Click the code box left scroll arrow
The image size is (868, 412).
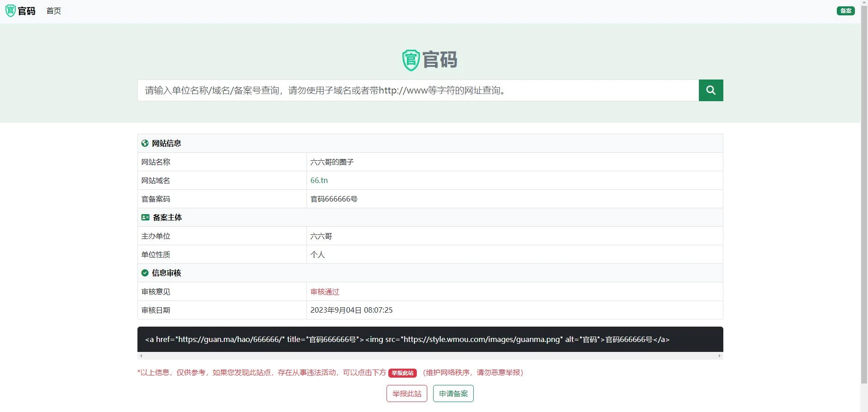click(x=141, y=356)
